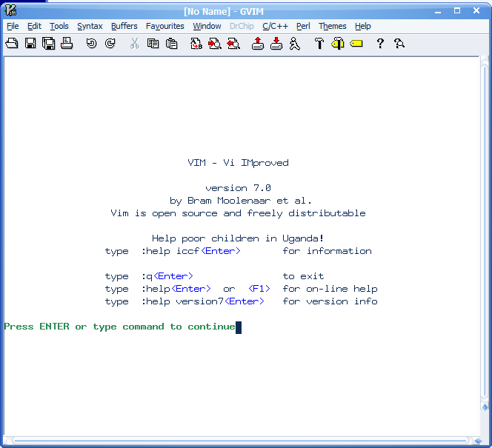Click the Redo toolbar icon

point(110,43)
